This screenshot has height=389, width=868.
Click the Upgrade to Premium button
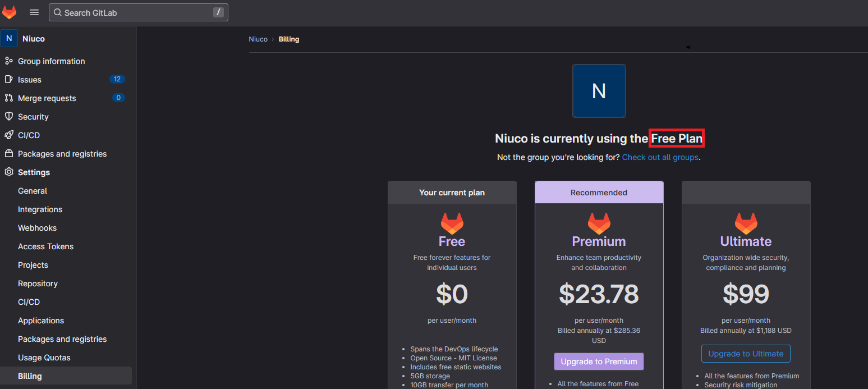pos(599,361)
